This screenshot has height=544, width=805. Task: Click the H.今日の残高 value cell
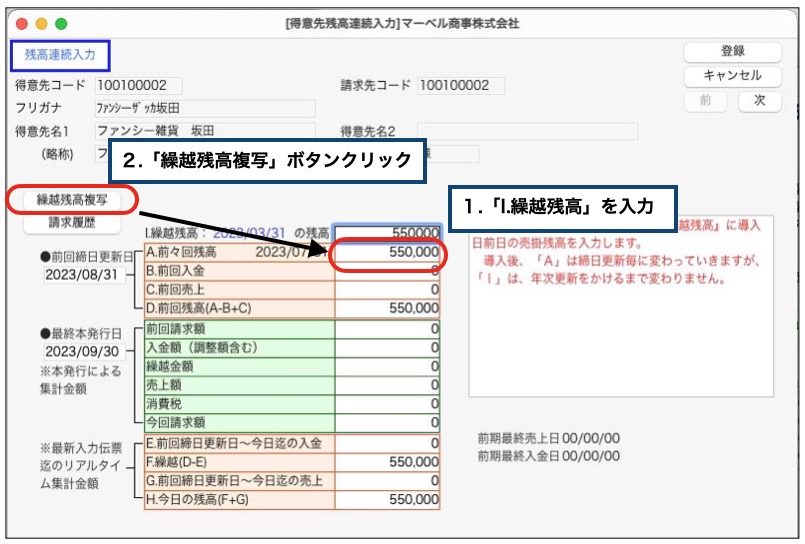click(x=388, y=498)
